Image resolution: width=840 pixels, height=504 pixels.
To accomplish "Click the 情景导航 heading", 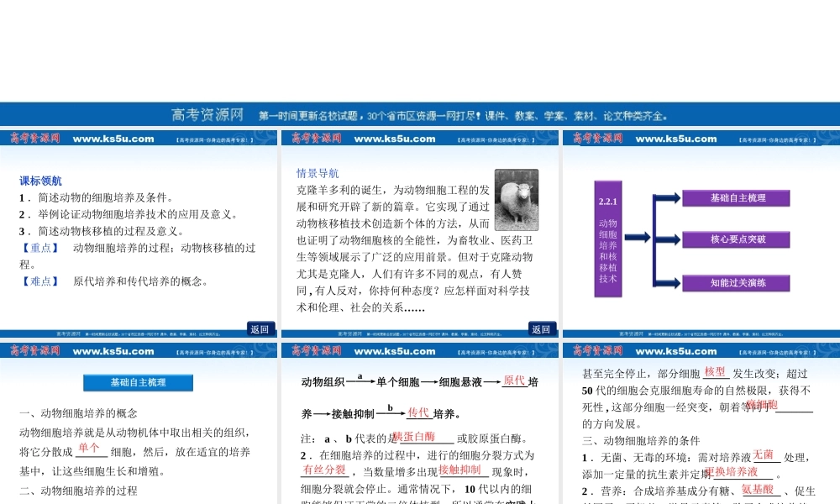I will [x=318, y=173].
